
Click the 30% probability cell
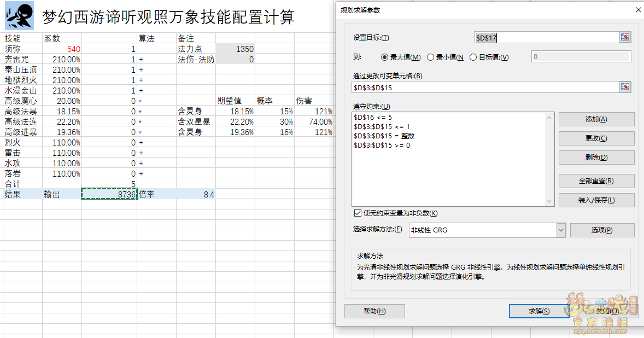pos(275,121)
